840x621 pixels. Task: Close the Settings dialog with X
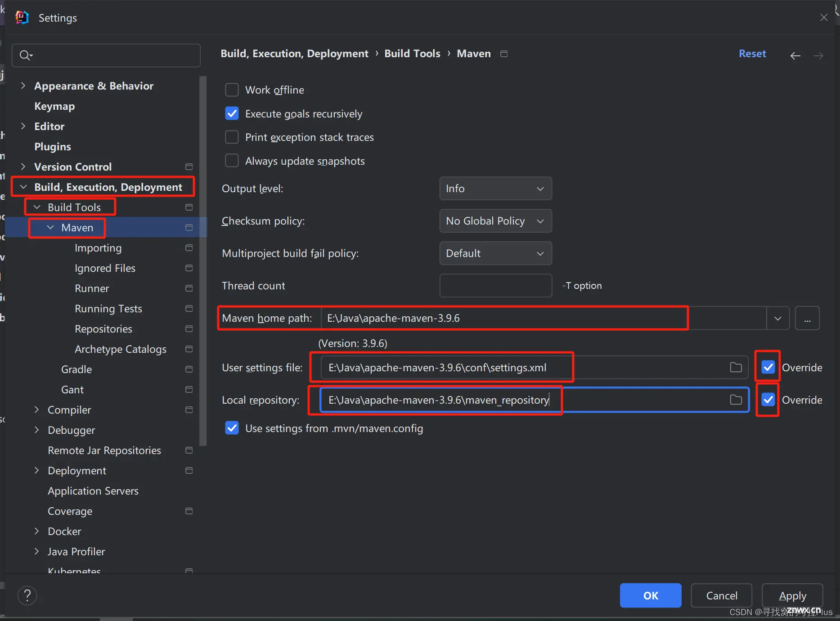tap(824, 17)
